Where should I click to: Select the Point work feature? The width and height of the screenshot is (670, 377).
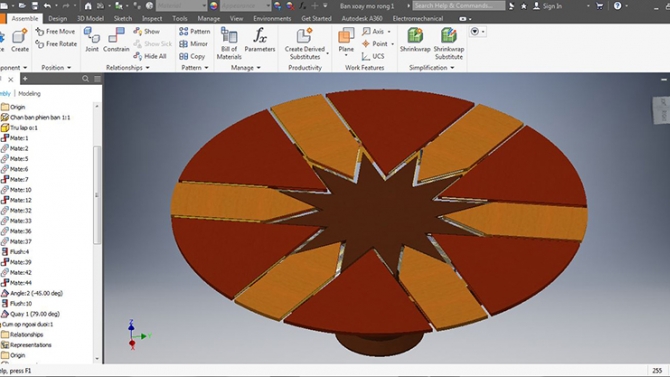(x=375, y=44)
